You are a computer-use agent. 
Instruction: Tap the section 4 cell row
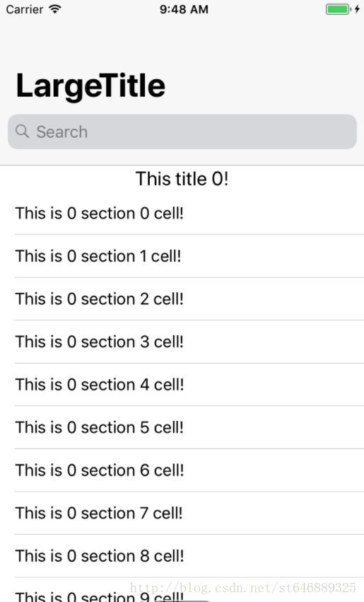(182, 385)
